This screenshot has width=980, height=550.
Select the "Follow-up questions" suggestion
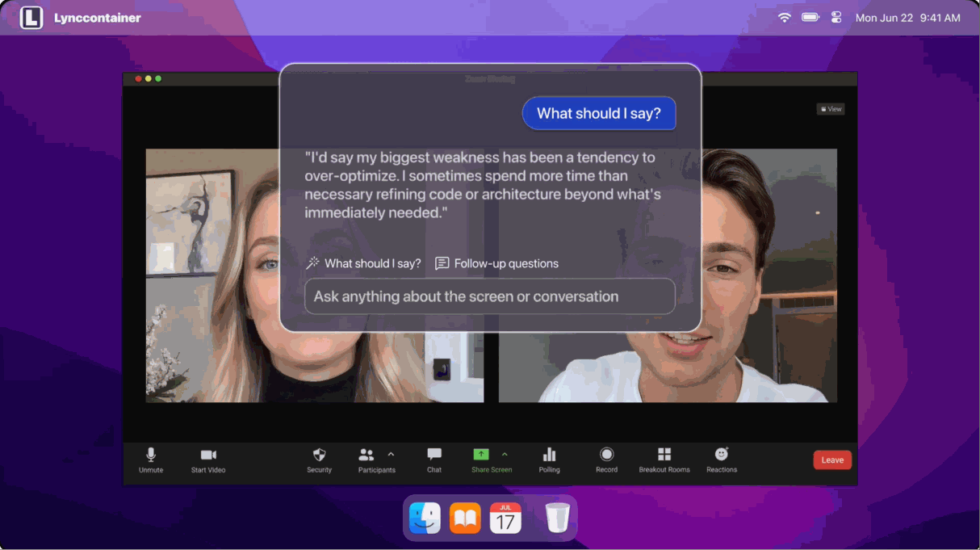[x=497, y=263]
